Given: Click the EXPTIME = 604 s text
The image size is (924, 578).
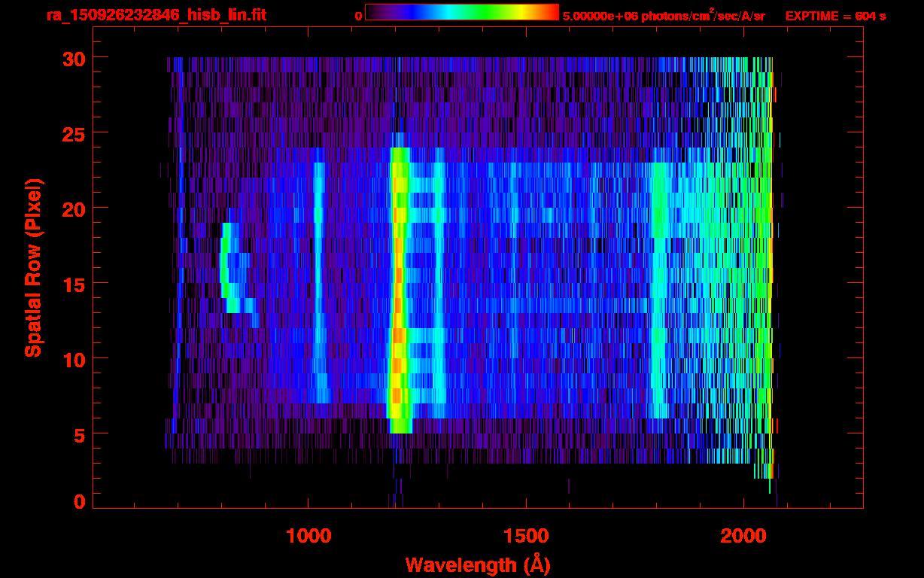Looking at the screenshot, I should (x=835, y=16).
